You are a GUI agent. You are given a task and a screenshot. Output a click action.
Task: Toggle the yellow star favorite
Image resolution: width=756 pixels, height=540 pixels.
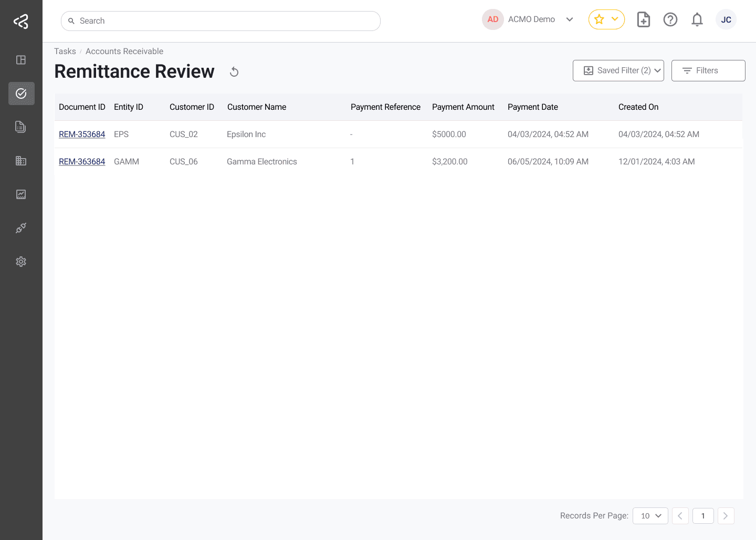tap(599, 19)
